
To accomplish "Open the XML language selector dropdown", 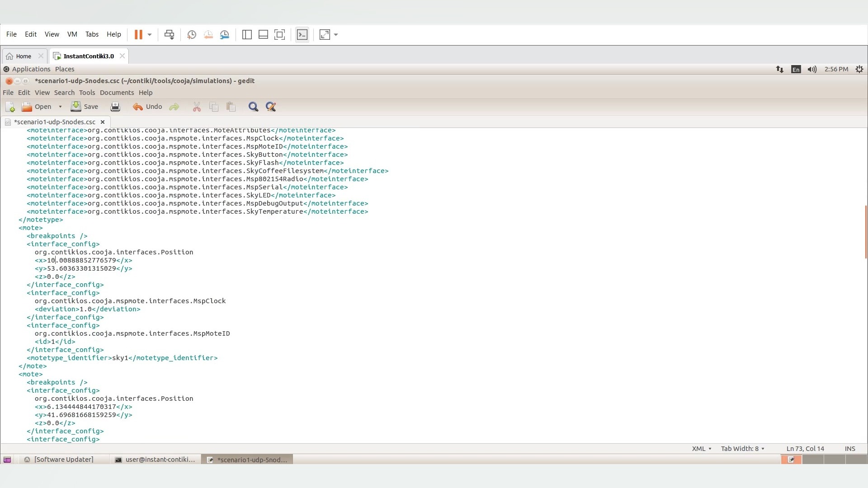I will pyautogui.click(x=701, y=449).
